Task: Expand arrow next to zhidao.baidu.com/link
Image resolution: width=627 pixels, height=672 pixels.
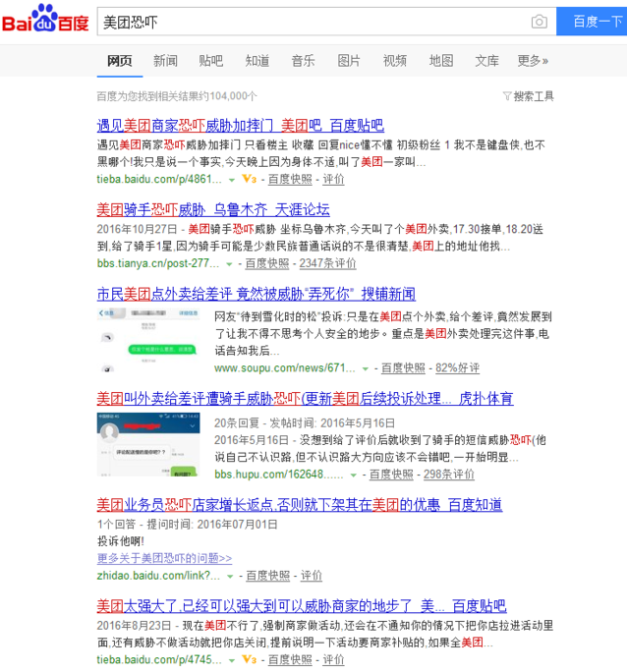Action: coord(230,576)
